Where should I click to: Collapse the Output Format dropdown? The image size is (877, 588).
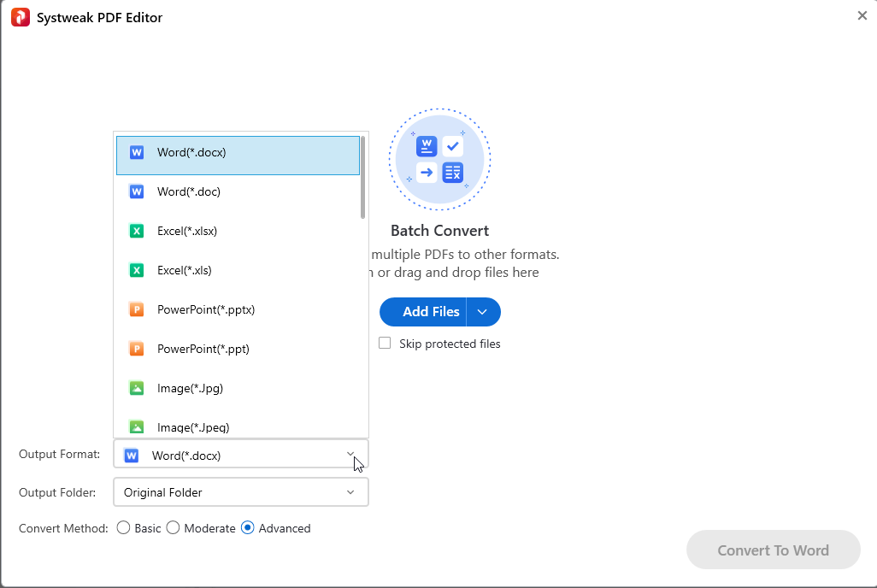point(240,454)
